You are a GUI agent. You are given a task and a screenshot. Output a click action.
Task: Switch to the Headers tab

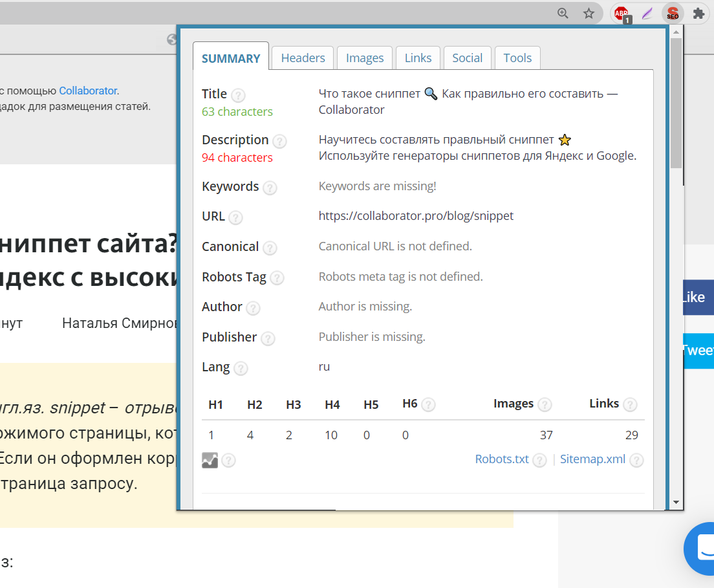[303, 58]
